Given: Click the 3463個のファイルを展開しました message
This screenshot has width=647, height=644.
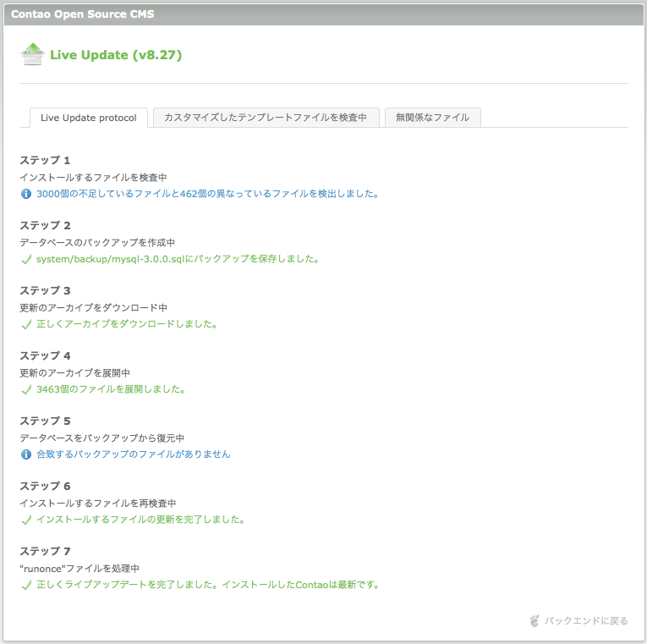Looking at the screenshot, I should [x=111, y=389].
